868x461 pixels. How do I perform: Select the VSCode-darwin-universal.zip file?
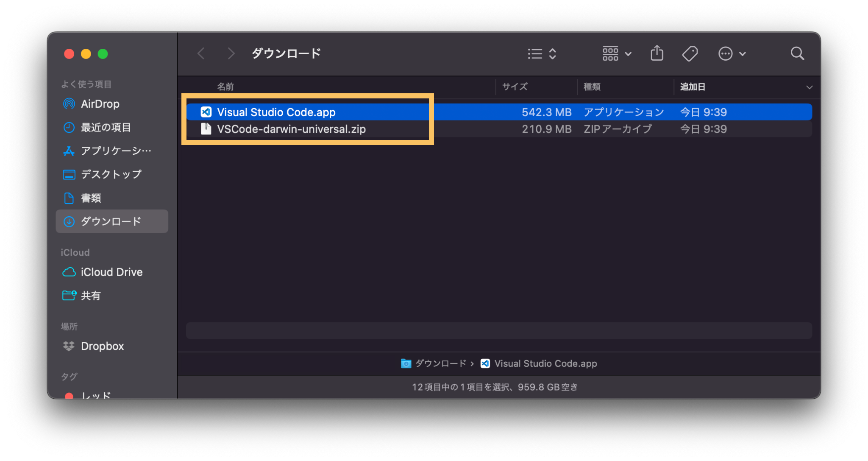click(x=291, y=129)
